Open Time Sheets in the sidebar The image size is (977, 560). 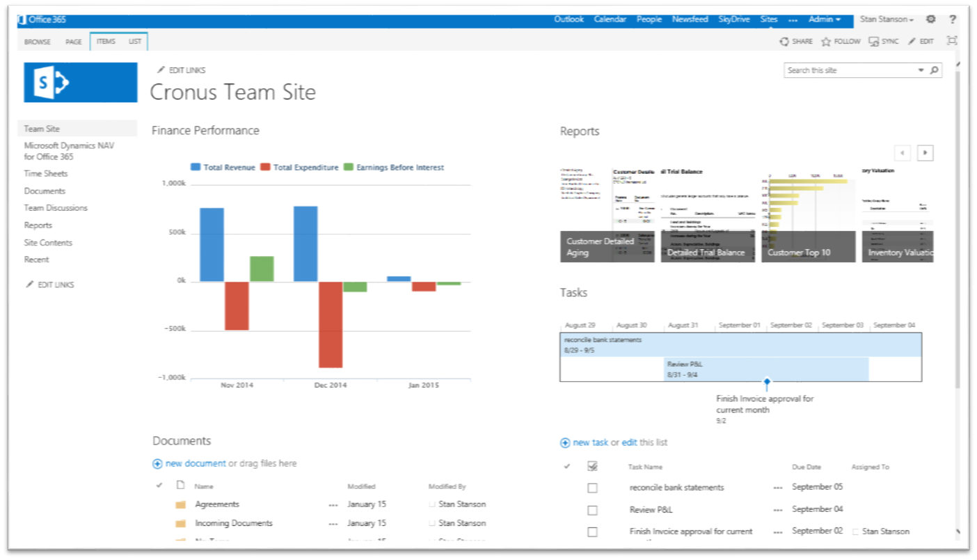pyautogui.click(x=46, y=174)
